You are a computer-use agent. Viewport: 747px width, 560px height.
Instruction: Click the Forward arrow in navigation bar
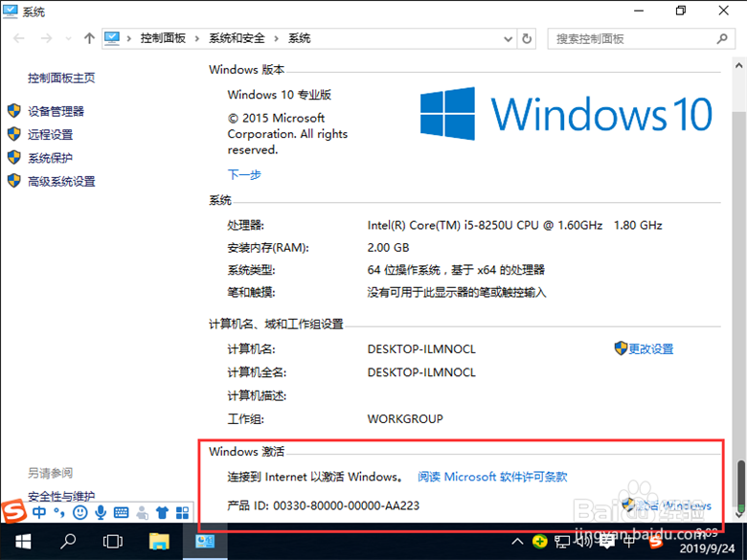pyautogui.click(x=46, y=38)
